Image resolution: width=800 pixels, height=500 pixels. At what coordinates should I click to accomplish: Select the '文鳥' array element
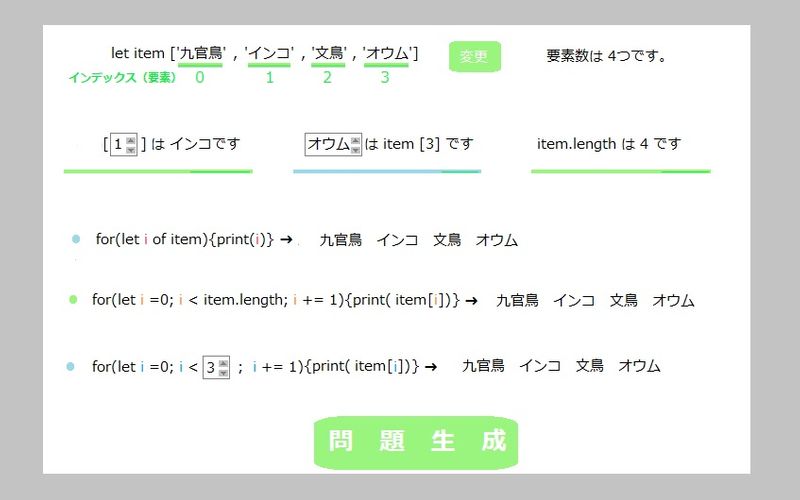tap(328, 53)
